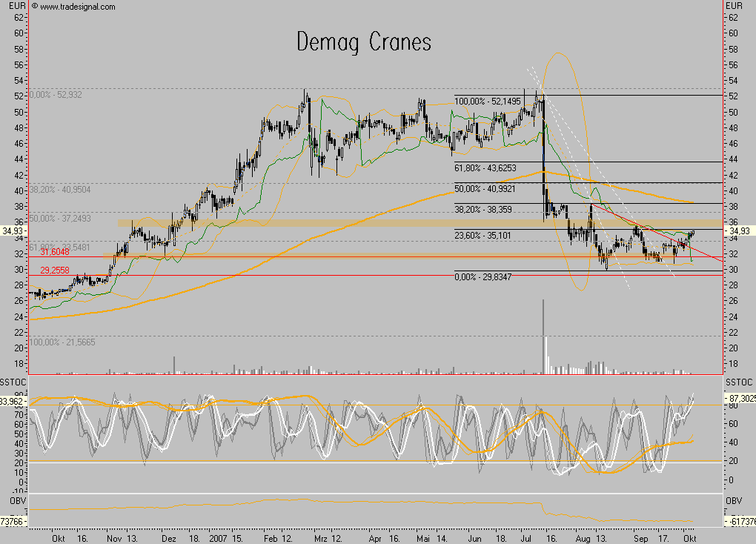
Task: Select the Feb 12. date on time axis
Action: (x=277, y=538)
